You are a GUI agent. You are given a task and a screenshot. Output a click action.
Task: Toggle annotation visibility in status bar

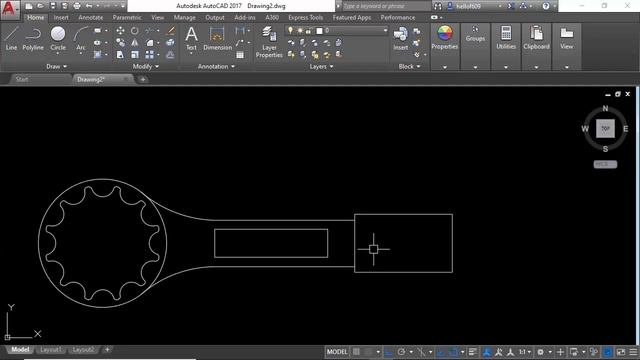487,352
